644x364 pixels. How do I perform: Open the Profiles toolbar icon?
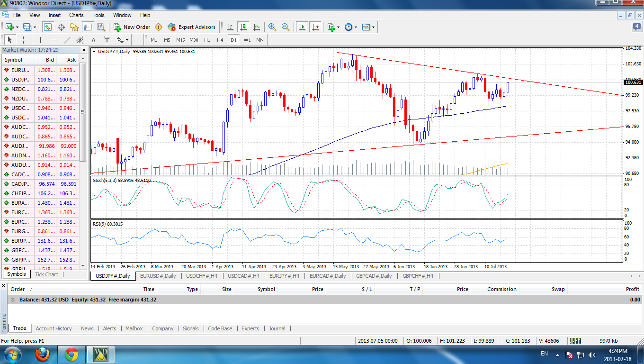pyautogui.click(x=27, y=27)
